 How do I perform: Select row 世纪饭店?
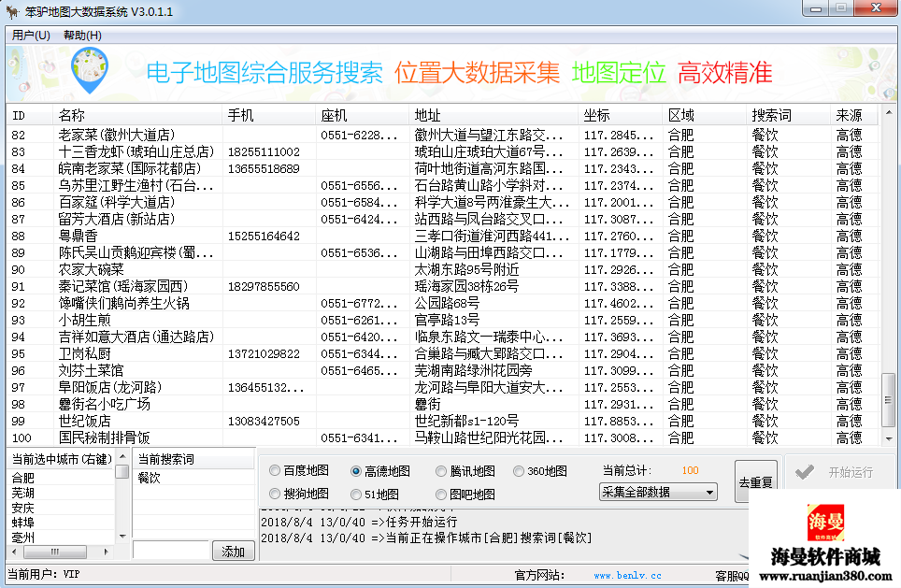click(x=442, y=421)
